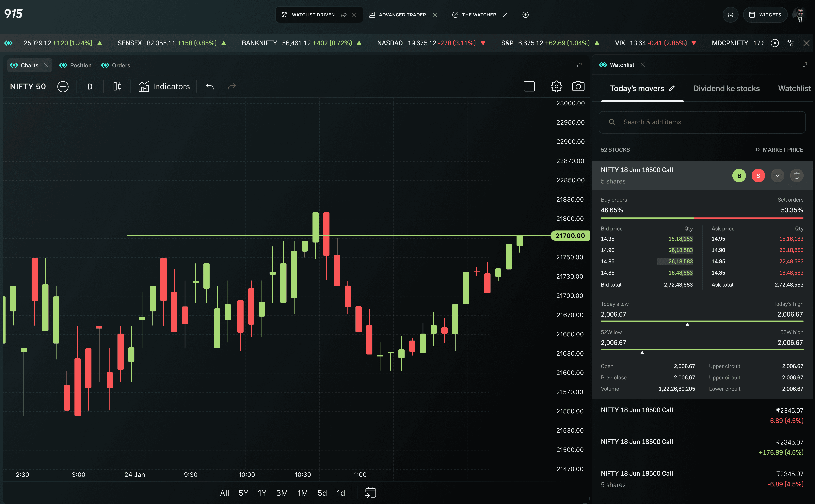
Task: Open the WIDGETS button
Action: pos(765,15)
